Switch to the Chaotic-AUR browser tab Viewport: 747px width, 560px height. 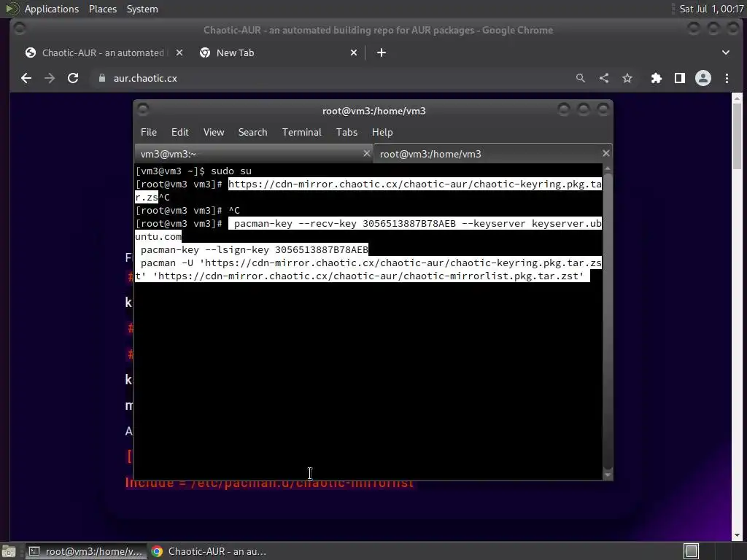104,52
